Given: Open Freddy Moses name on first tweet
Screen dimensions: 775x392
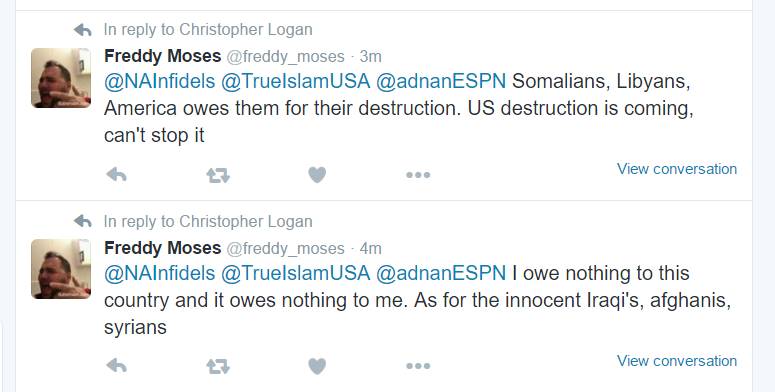Looking at the screenshot, I should tap(163, 56).
